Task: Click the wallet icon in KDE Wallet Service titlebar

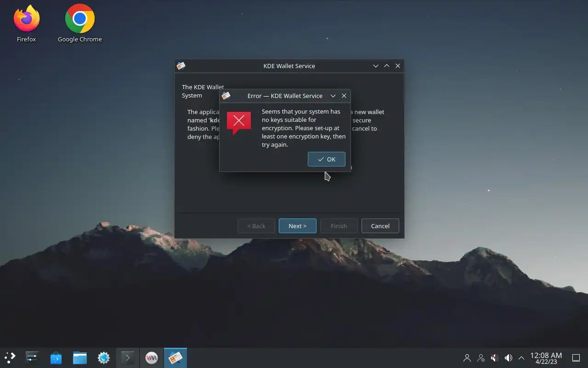Action: tap(181, 66)
